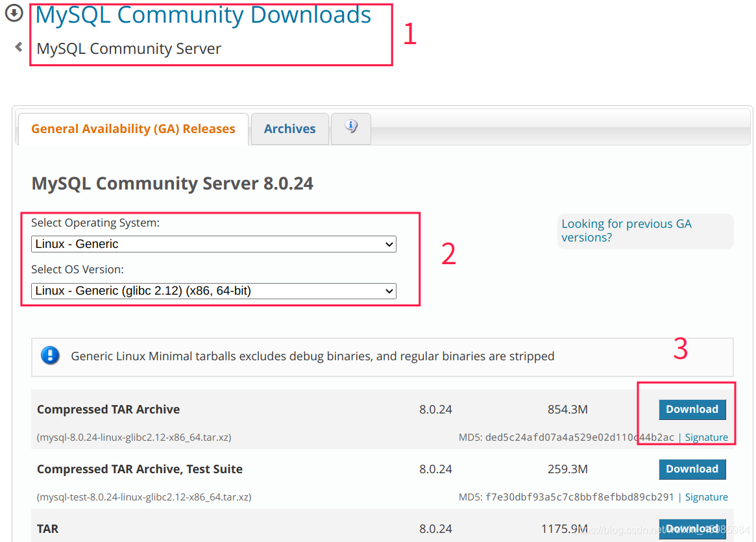Download the Compressed TAR Archive
Screen dimensions: 756x542
click(x=692, y=409)
